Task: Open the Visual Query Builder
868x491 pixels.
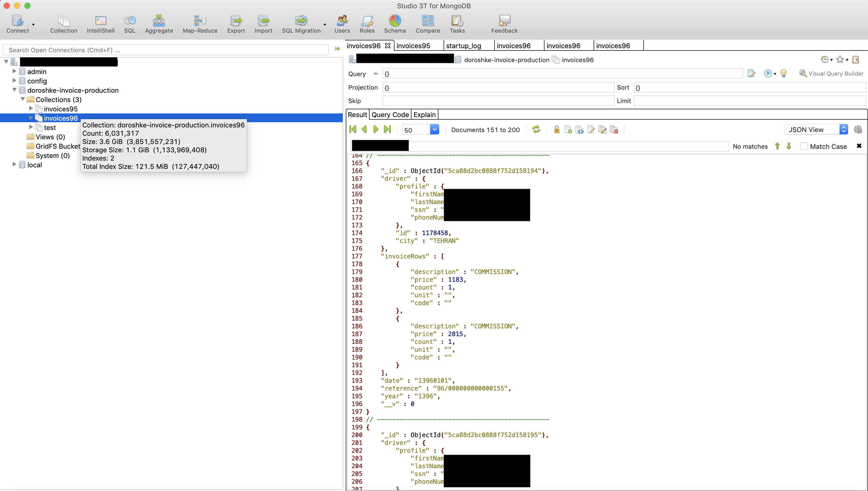Action: 831,74
